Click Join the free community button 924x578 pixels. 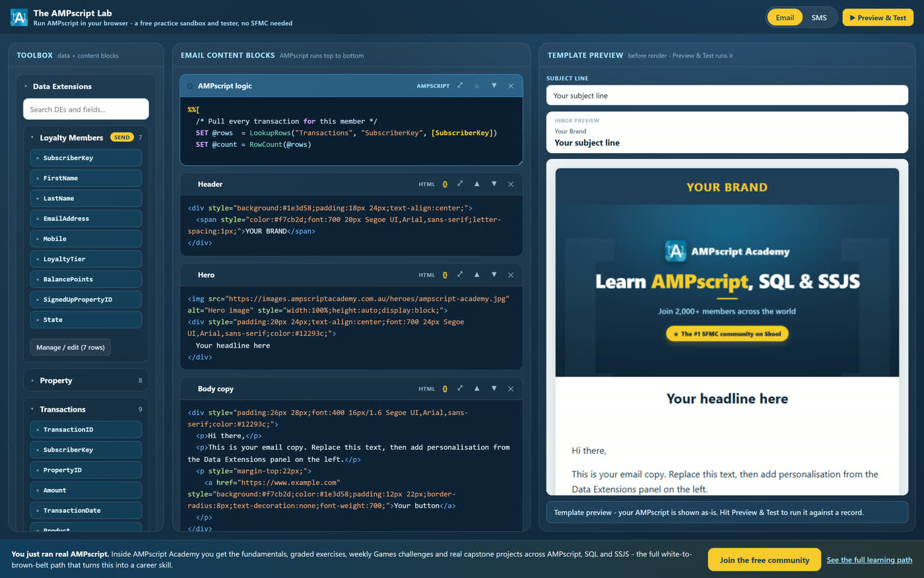(x=764, y=560)
